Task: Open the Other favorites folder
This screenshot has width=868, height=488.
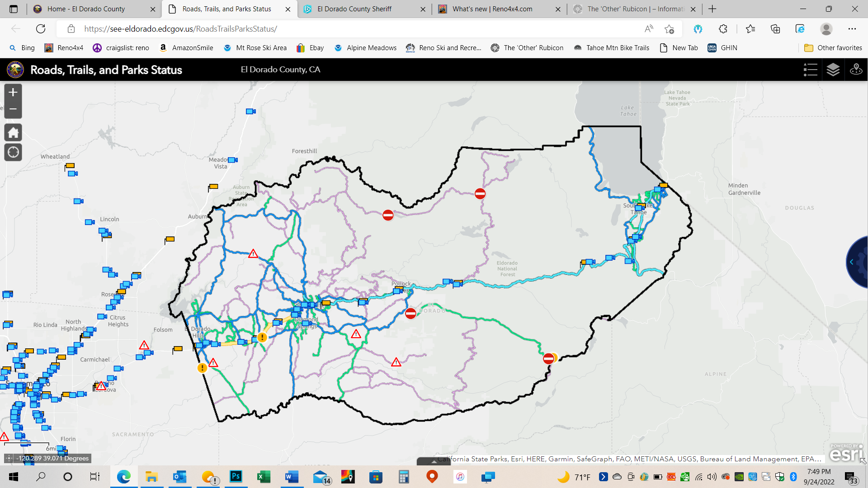Action: click(x=833, y=48)
